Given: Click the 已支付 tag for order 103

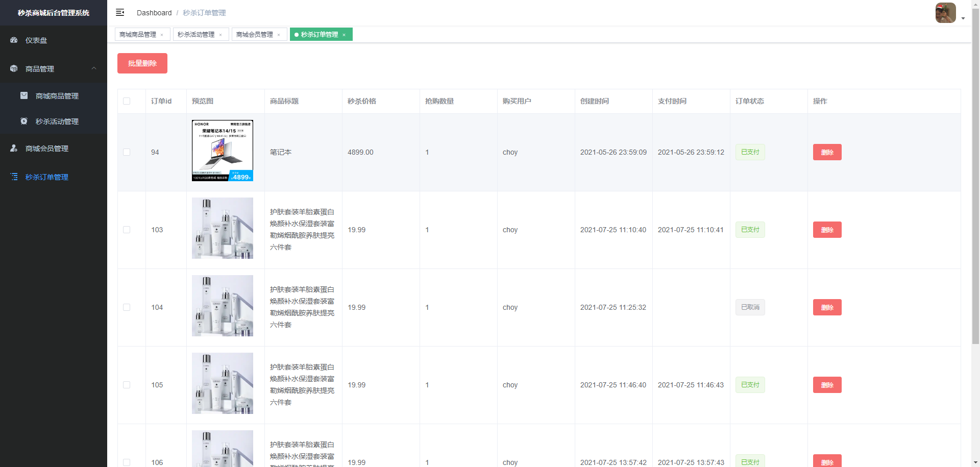Looking at the screenshot, I should [750, 230].
